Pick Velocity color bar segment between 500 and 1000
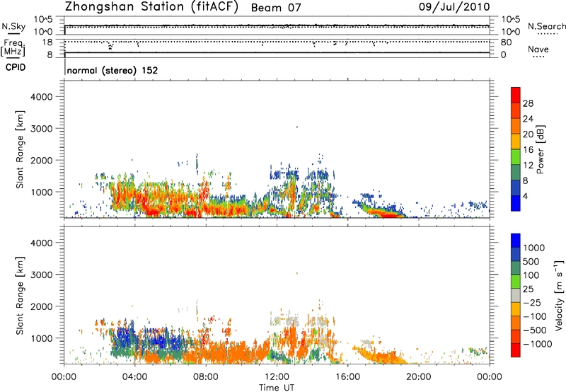The image size is (566, 392). 516,254
